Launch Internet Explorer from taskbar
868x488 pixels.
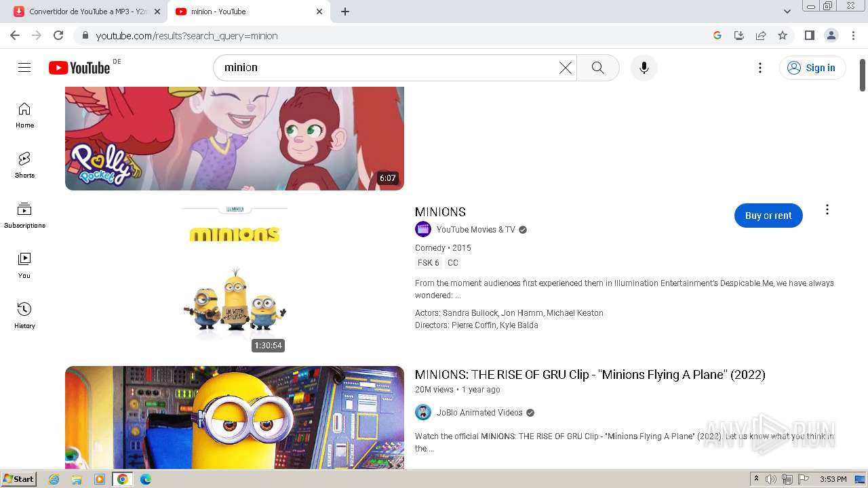(54, 479)
